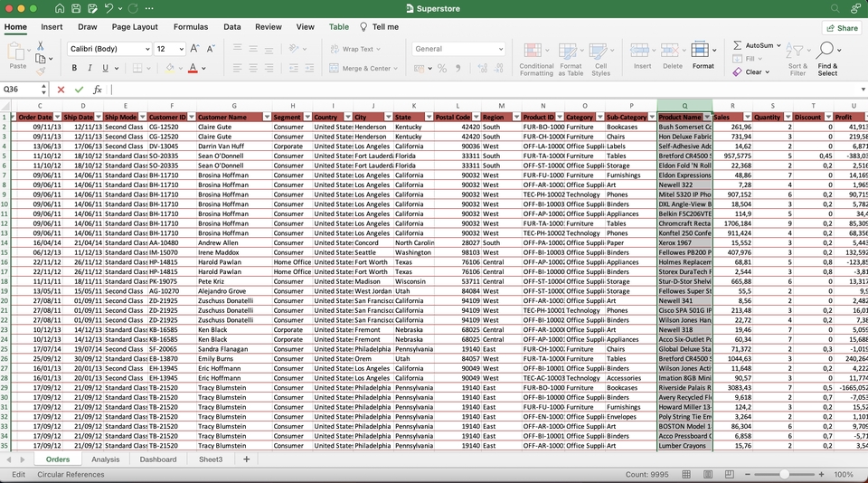
Task: Open the search magnifier in title bar
Action: [x=835, y=8]
